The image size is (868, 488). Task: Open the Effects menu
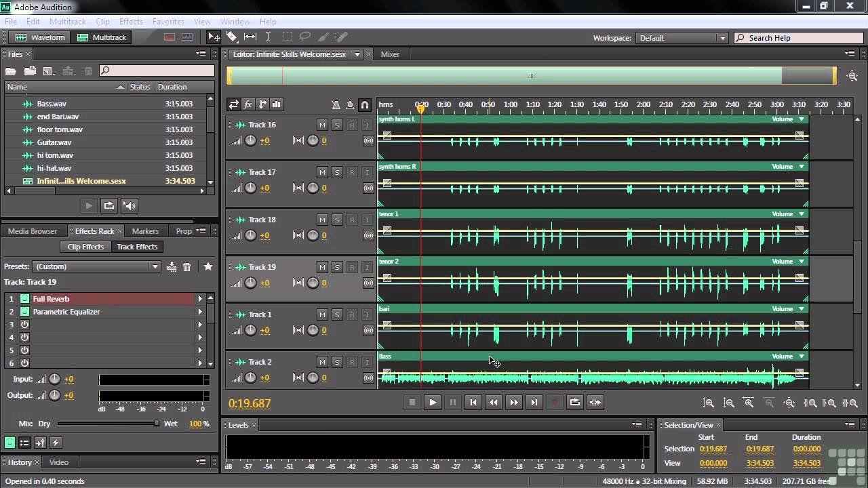coord(131,22)
